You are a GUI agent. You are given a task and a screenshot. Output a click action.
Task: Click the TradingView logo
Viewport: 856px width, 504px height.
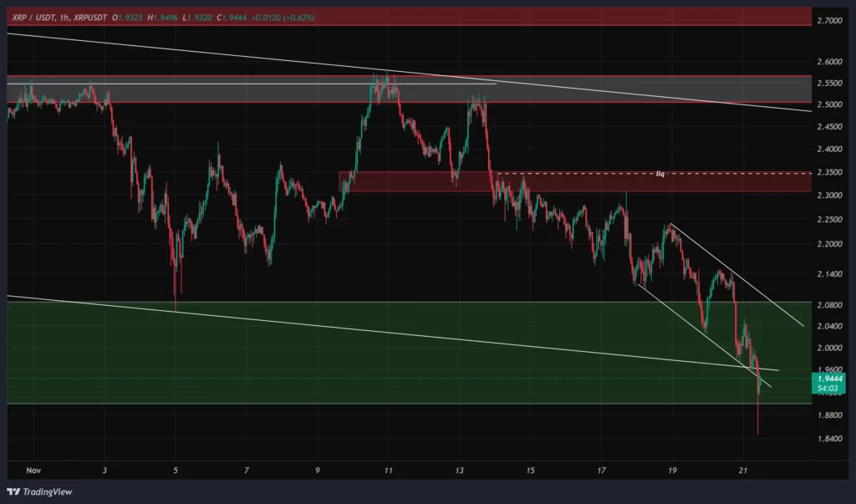38,491
